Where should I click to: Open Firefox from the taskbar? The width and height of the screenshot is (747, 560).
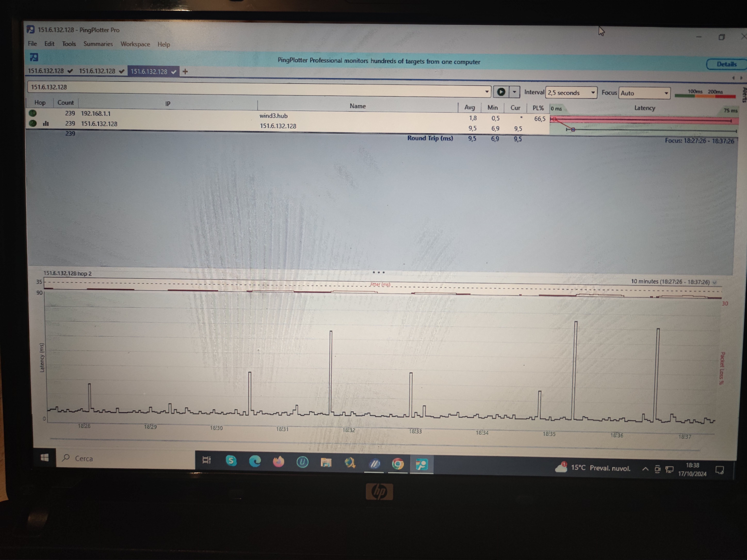(278, 461)
